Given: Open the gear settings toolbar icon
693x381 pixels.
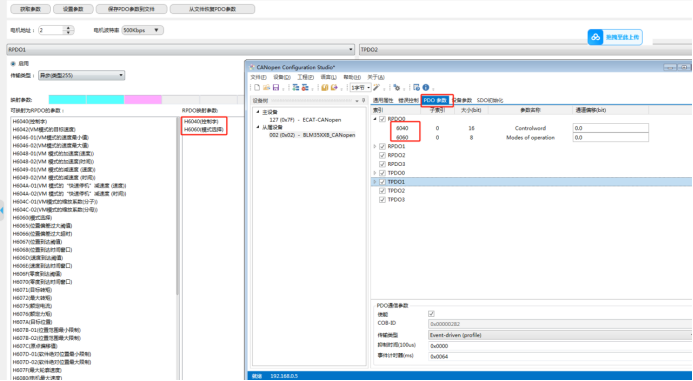Looking at the screenshot, I should (396, 88).
